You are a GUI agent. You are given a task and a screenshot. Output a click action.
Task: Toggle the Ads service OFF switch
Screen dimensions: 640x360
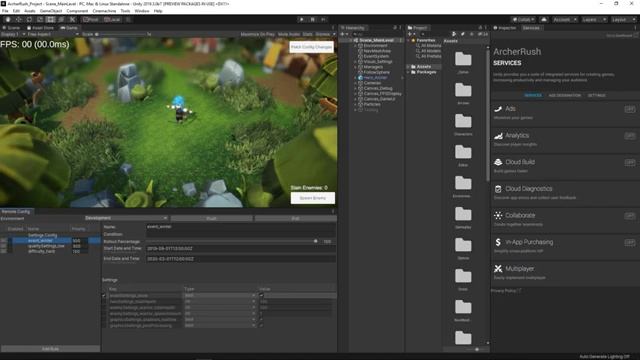pyautogui.click(x=630, y=109)
